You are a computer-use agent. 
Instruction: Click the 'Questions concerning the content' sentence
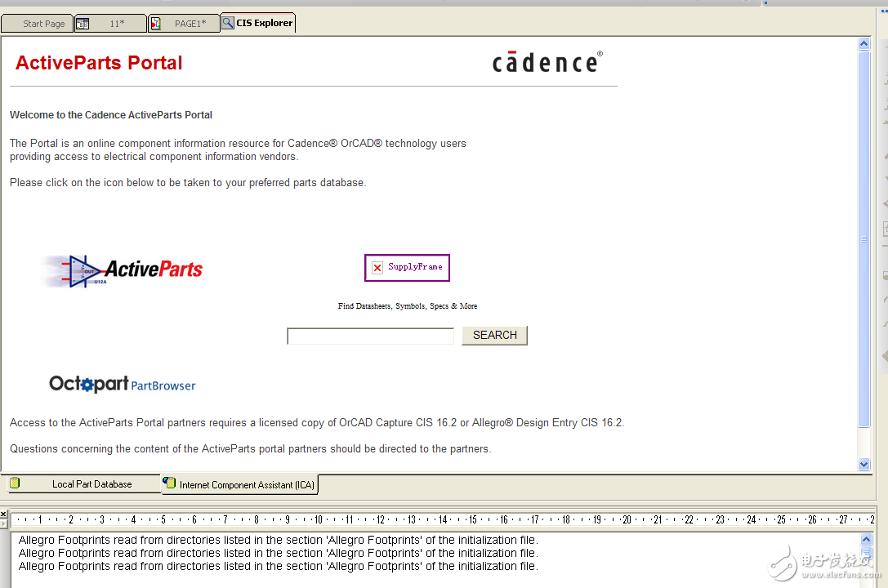coord(250,449)
